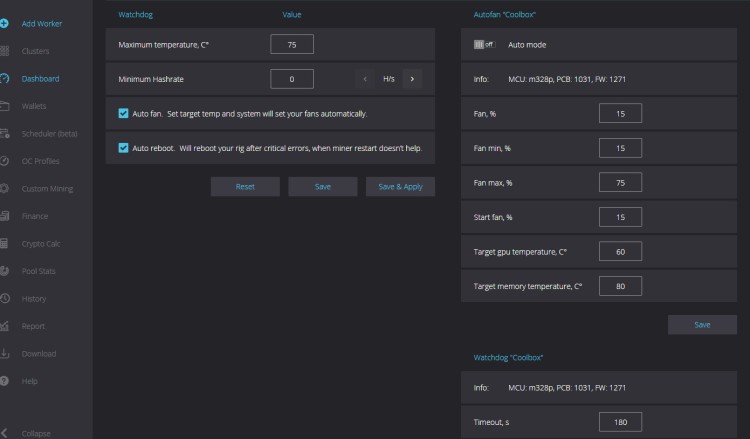This screenshot has height=439, width=750.
Task: Uncheck the Auto fan checkbox
Action: (123, 113)
